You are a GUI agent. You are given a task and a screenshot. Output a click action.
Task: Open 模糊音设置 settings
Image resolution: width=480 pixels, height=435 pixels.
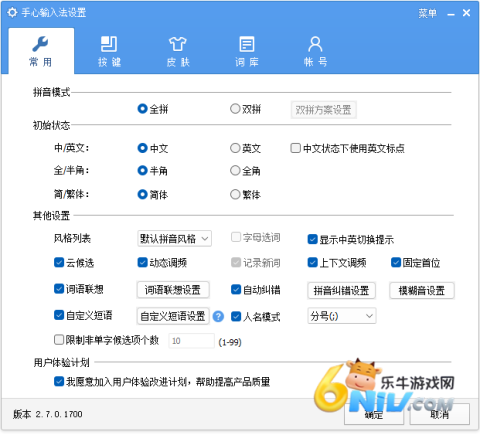[x=422, y=291]
